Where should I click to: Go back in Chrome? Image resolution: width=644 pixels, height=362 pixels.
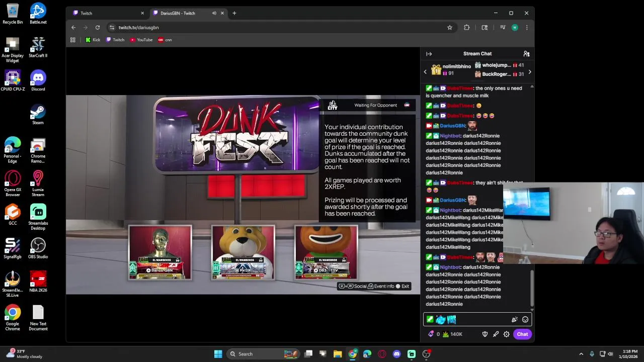click(x=73, y=28)
